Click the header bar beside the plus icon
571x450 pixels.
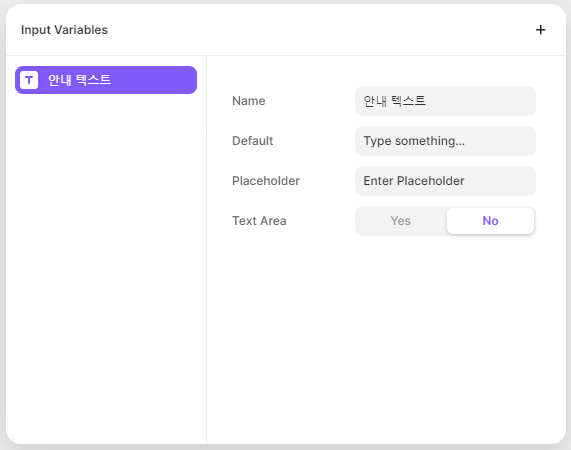pos(320,30)
